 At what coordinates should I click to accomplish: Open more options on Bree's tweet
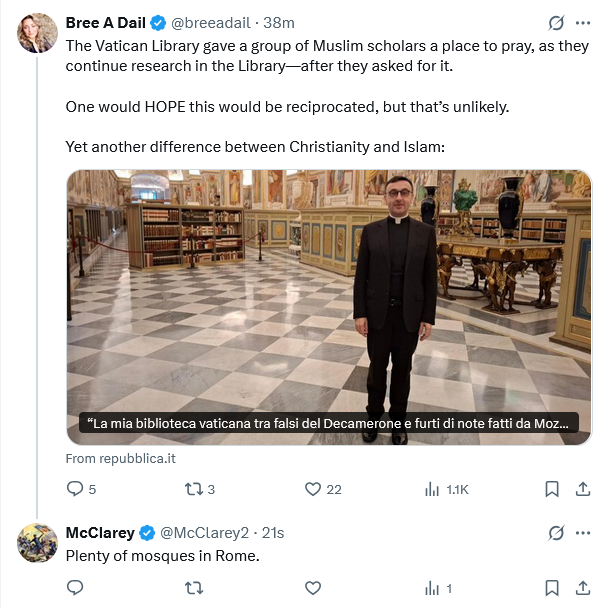(583, 23)
